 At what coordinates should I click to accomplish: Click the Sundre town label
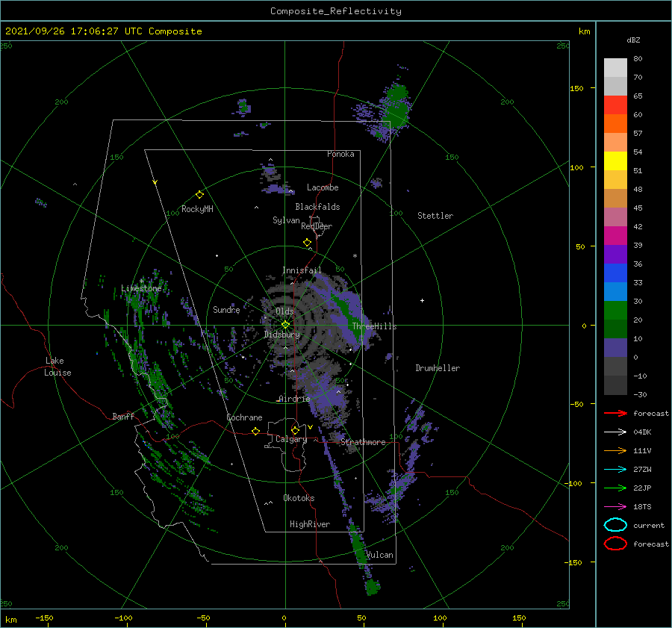pos(226,310)
